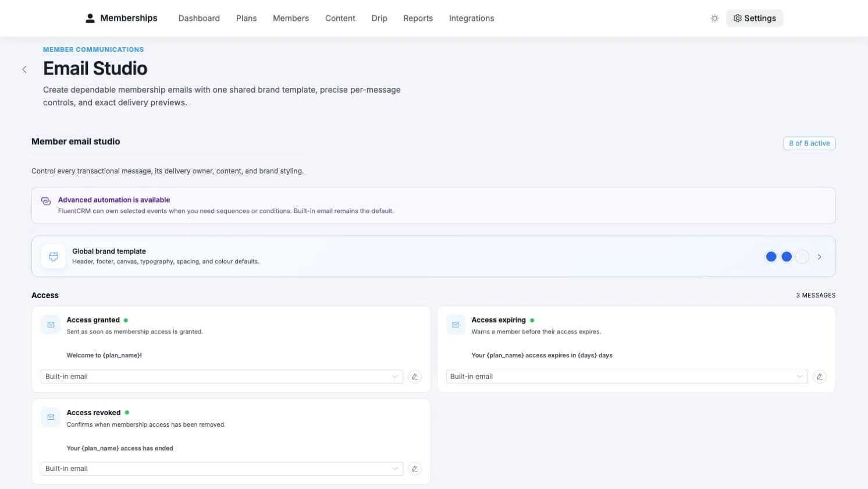Click the Global brand template icon

(54, 256)
